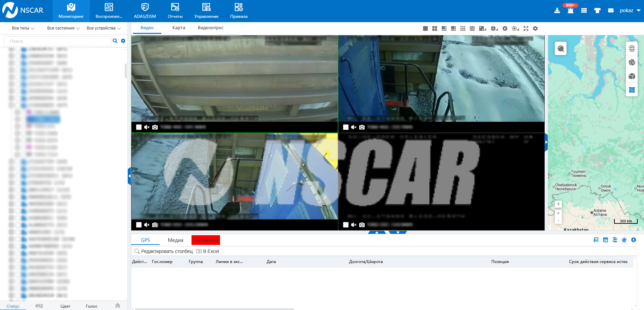Viewport: 644px width, 310px height.
Task: Click the microphone icon above the table
Action: coord(634,240)
